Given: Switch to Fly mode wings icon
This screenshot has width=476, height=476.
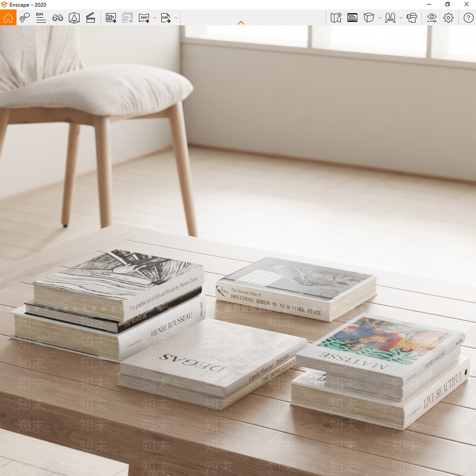Looking at the screenshot, I should (390, 18).
